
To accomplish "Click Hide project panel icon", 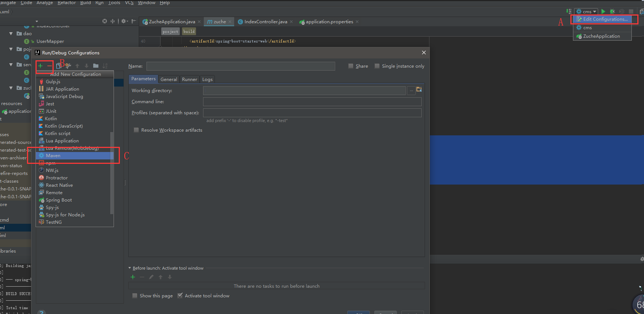I will tap(134, 21).
